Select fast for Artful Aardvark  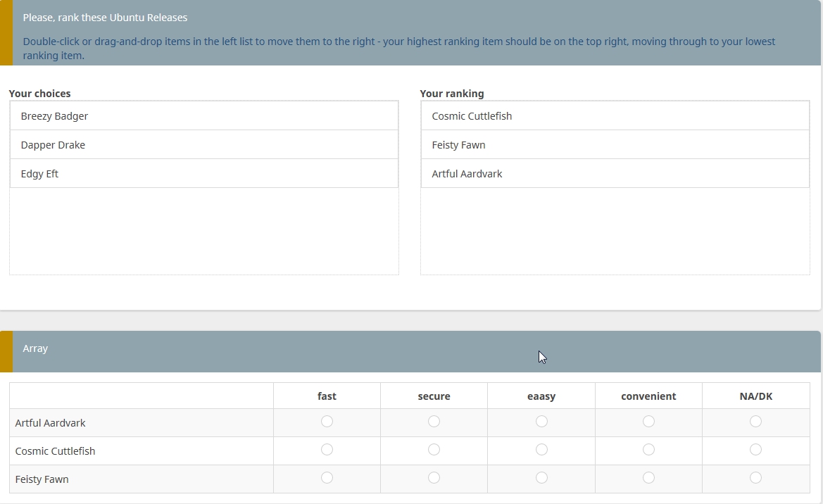click(x=327, y=422)
